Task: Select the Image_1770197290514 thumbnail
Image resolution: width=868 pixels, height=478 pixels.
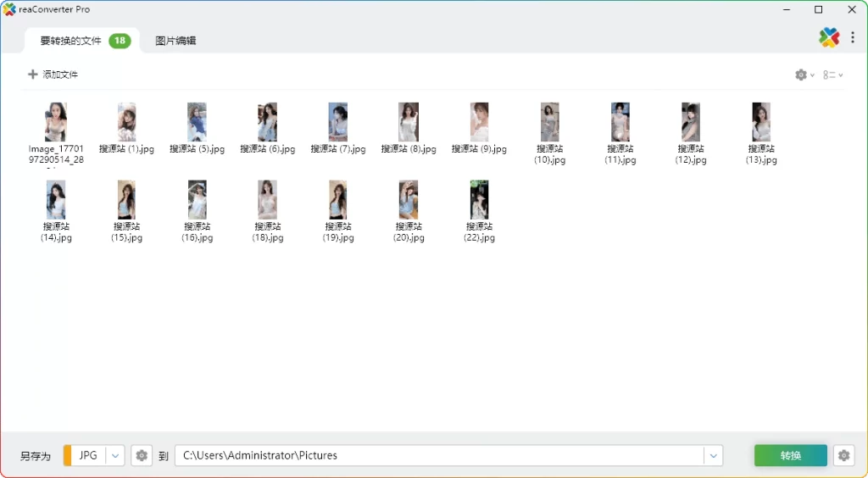Action: 56,122
